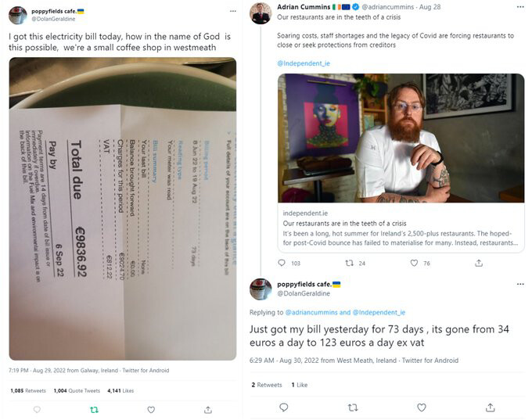Image resolution: width=532 pixels, height=420 pixels.
Task: View the 1,004 Quote Tweets list
Action: (77, 390)
